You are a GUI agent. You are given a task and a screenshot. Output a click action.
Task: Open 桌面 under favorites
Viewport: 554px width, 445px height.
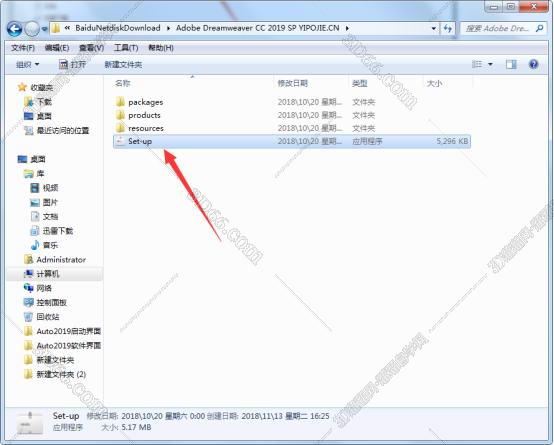[44, 116]
